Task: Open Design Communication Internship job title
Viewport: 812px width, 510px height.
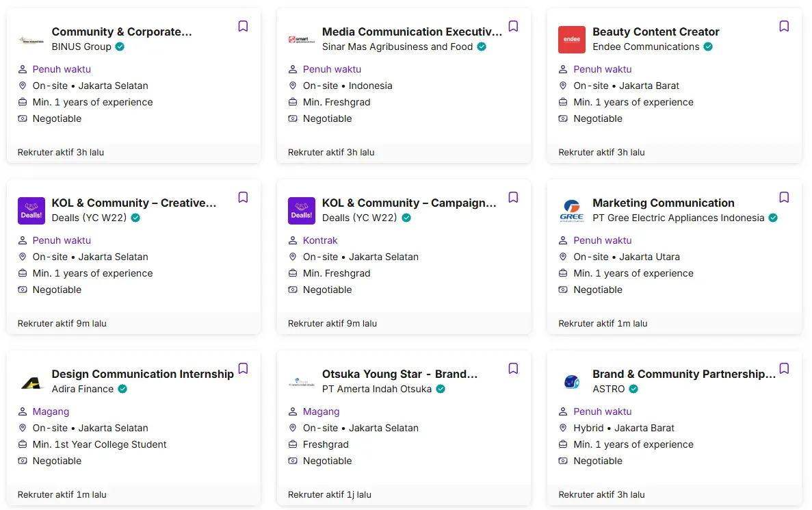Action: [142, 374]
